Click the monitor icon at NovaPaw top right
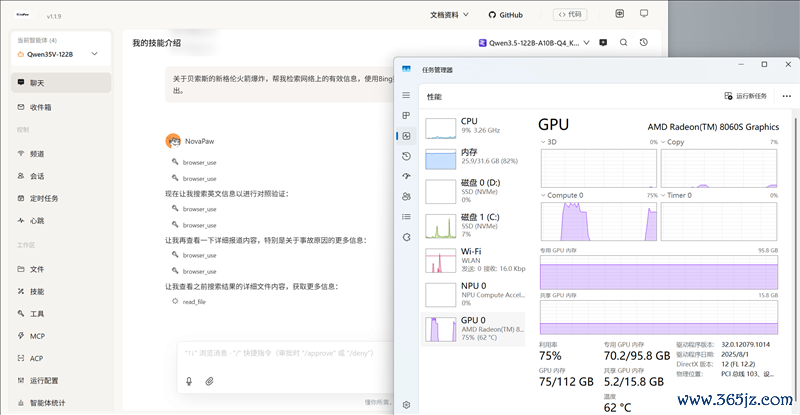The height and width of the screenshot is (415, 800). (x=644, y=14)
